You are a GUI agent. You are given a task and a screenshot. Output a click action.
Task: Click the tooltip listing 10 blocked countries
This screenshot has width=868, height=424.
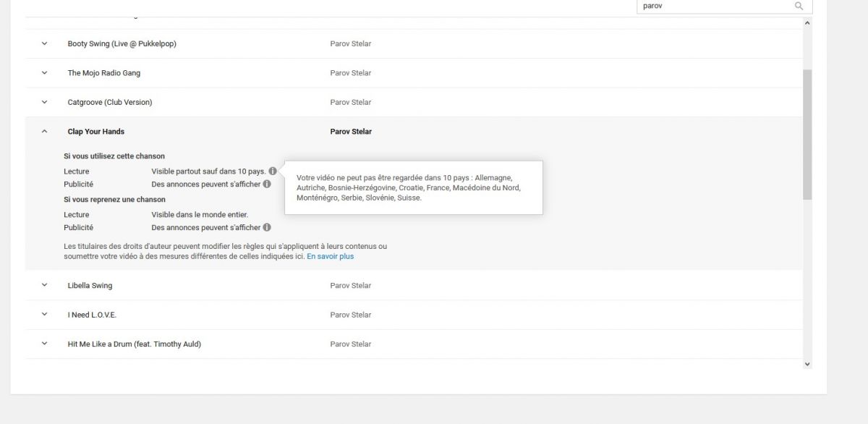coord(414,187)
